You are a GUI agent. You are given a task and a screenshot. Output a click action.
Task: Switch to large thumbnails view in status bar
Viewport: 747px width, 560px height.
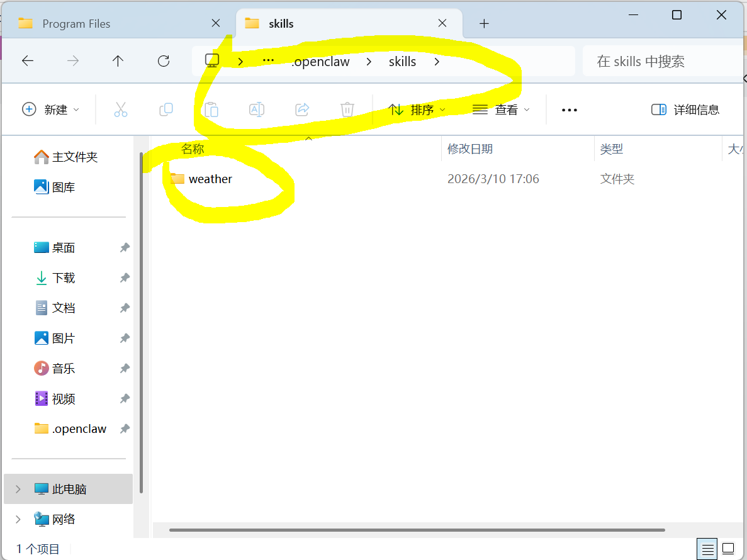click(x=728, y=549)
